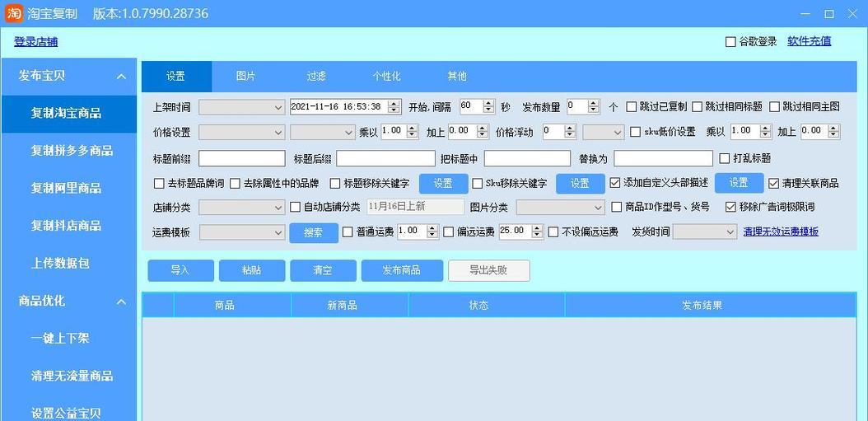The height and width of the screenshot is (421, 868).
Task: Open the 图片分类 dropdown
Action: tap(561, 208)
